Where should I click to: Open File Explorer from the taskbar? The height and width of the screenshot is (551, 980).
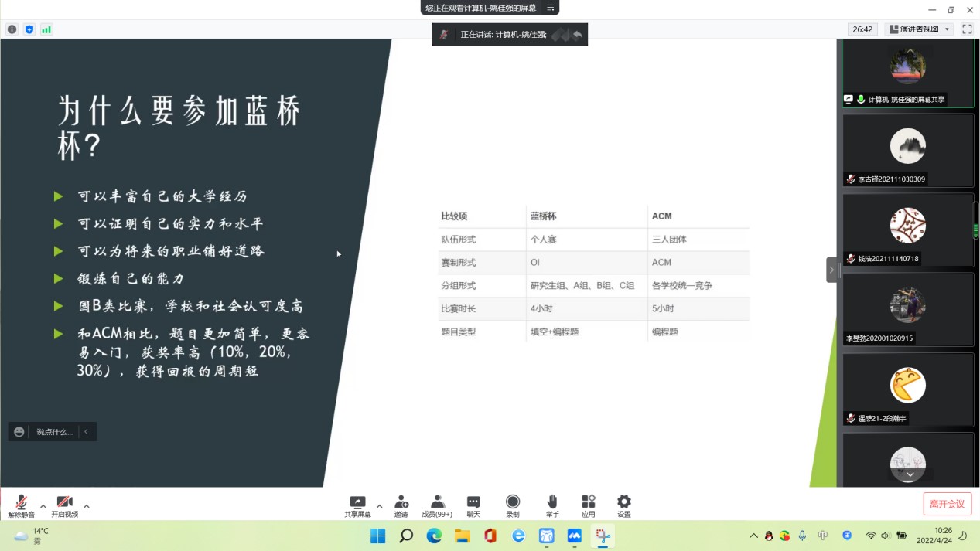tap(462, 536)
